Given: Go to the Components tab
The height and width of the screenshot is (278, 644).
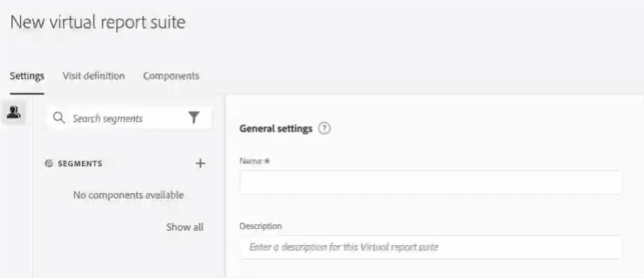Looking at the screenshot, I should coord(171,76).
